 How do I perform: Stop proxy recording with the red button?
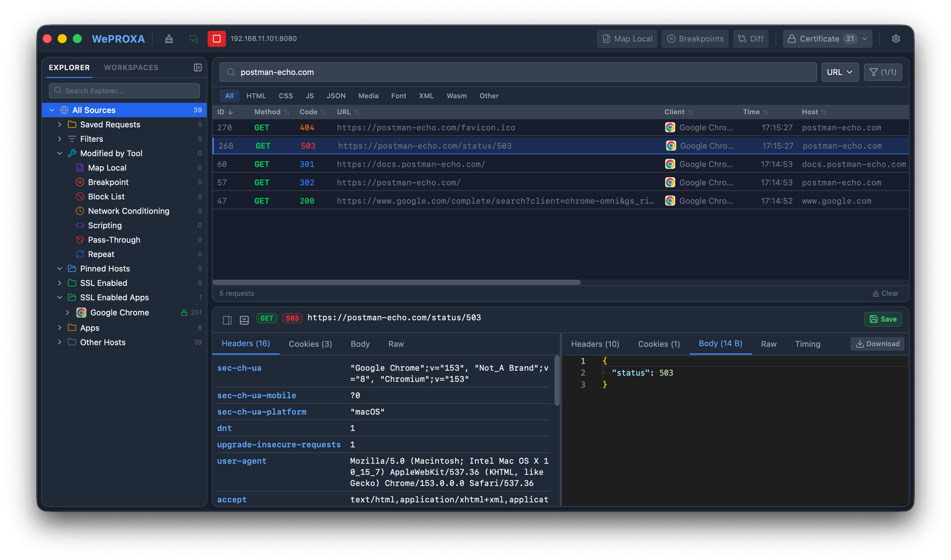coord(216,39)
